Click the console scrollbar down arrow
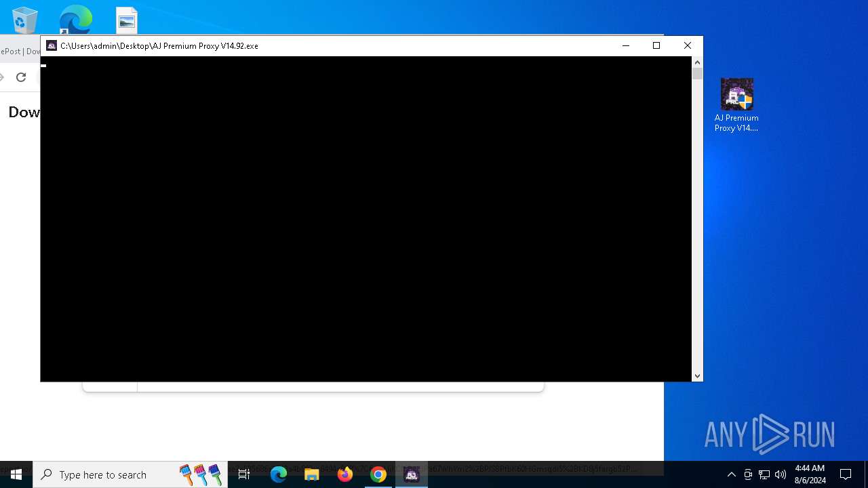Viewport: 868px width, 488px height. tap(697, 376)
